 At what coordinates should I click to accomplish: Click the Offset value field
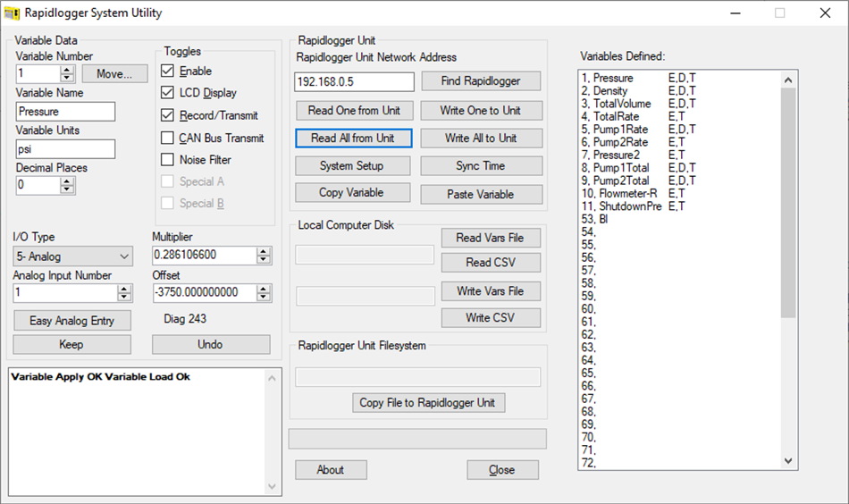[205, 292]
